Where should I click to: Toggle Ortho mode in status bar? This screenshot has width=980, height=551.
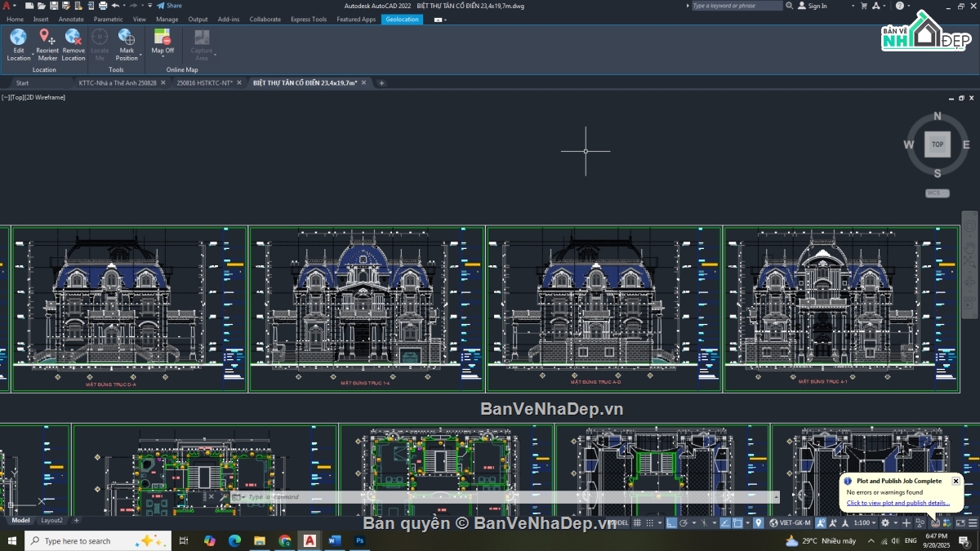click(671, 522)
